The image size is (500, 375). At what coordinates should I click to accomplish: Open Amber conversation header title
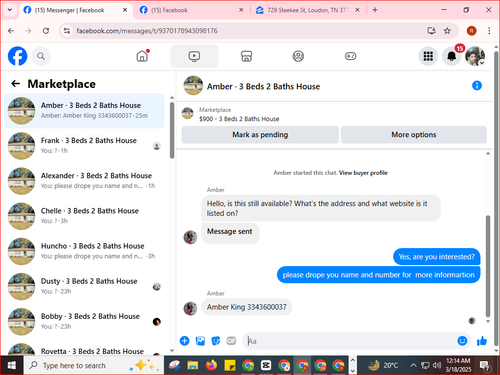(263, 87)
